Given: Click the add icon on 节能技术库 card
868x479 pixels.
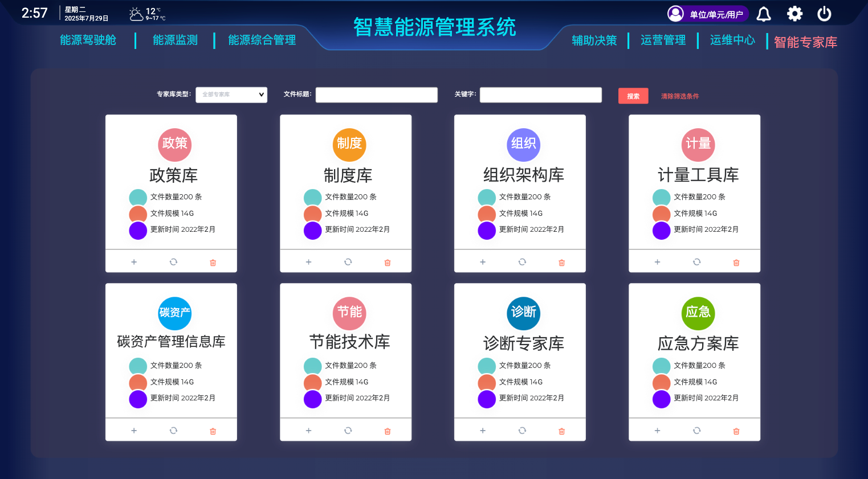Looking at the screenshot, I should (308, 431).
